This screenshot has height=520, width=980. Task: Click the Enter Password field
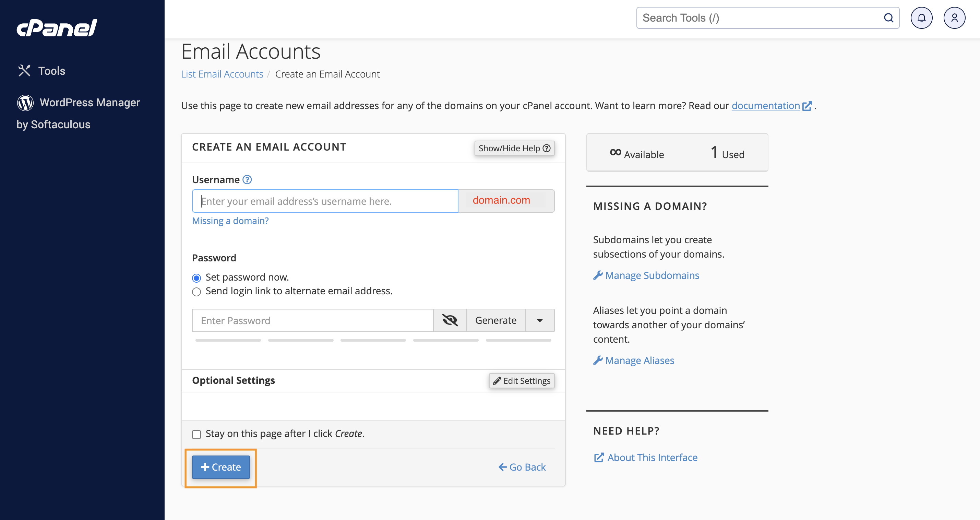click(312, 320)
